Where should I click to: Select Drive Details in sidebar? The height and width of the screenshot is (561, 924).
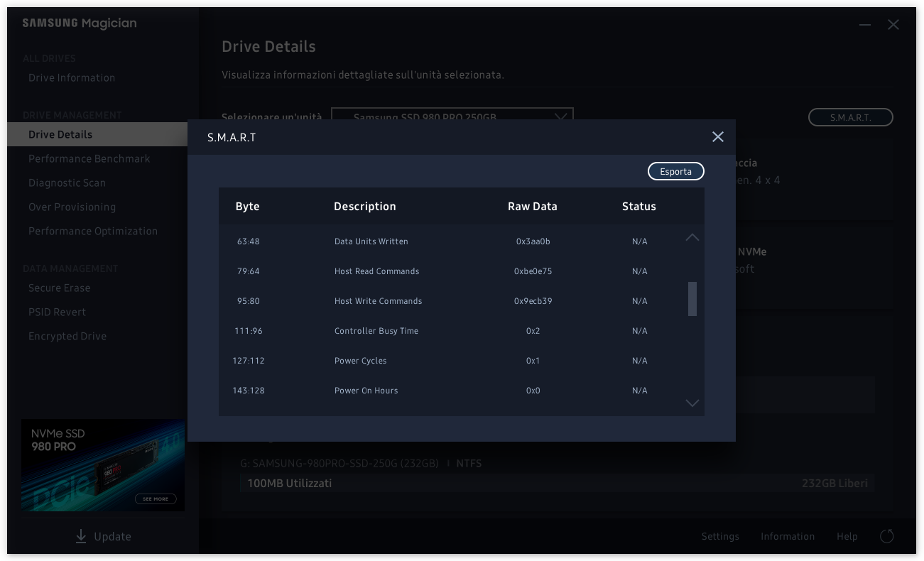[x=97, y=134]
